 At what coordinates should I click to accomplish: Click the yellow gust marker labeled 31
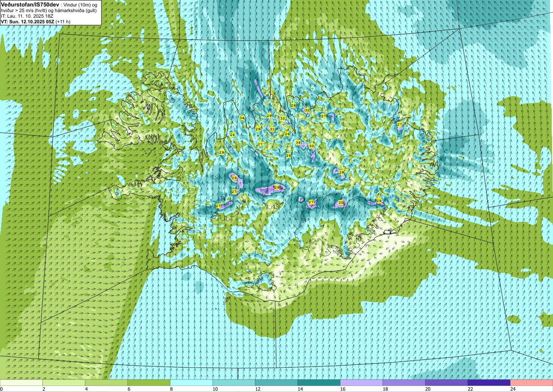coord(272,129)
